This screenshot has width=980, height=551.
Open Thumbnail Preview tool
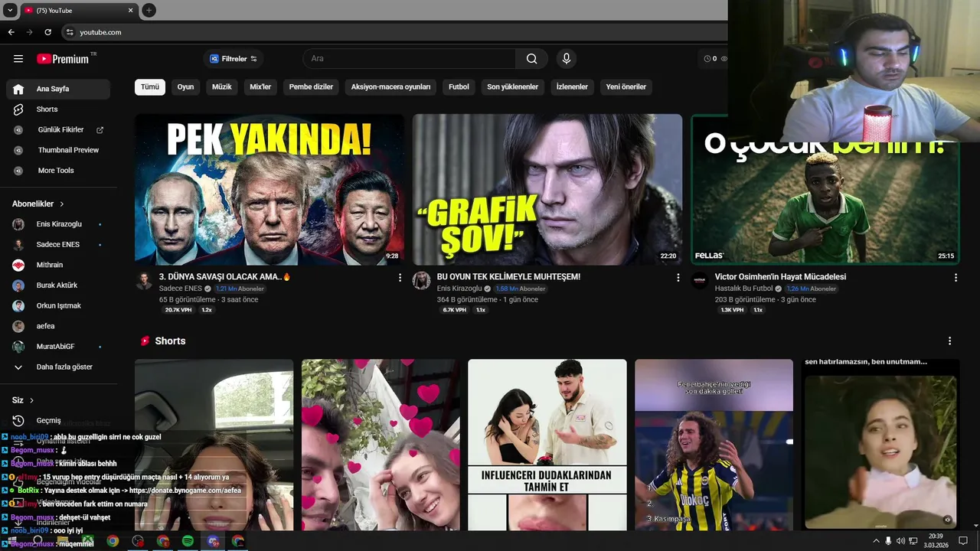pyautogui.click(x=58, y=150)
